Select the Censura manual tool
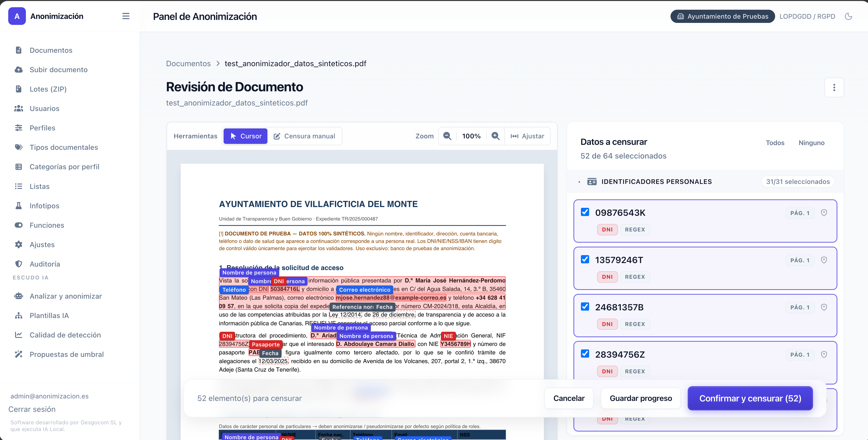The image size is (868, 440). click(x=304, y=136)
